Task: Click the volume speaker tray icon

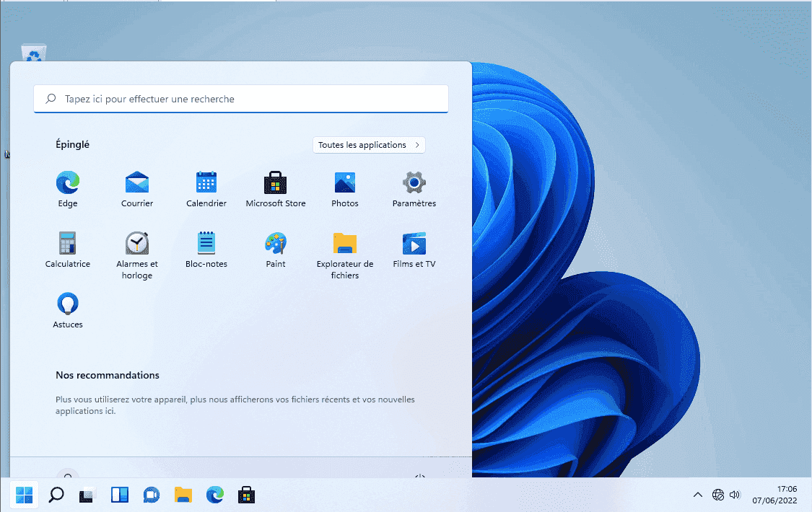Action: [x=735, y=495]
